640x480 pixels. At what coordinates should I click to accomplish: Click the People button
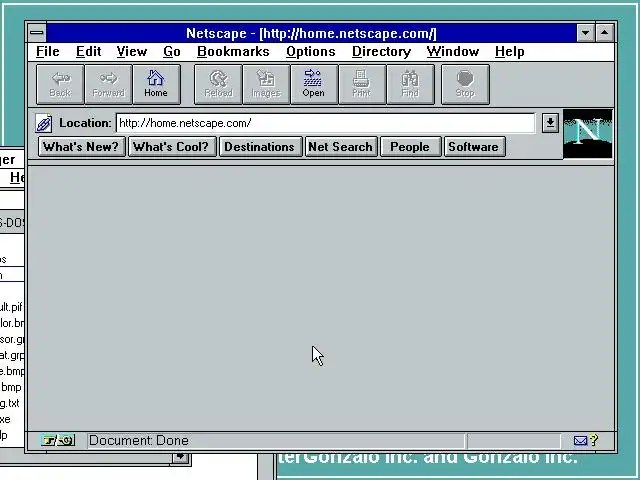pos(410,147)
